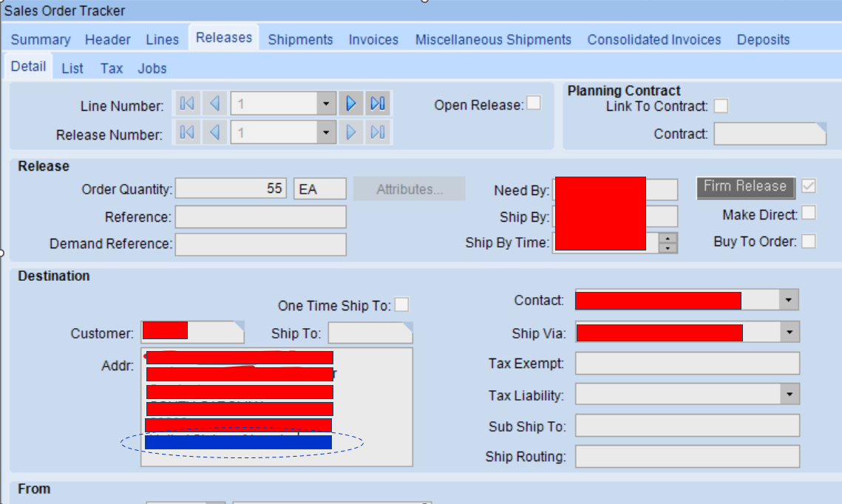Click the Attributes button
The width and height of the screenshot is (842, 504).
click(x=410, y=189)
